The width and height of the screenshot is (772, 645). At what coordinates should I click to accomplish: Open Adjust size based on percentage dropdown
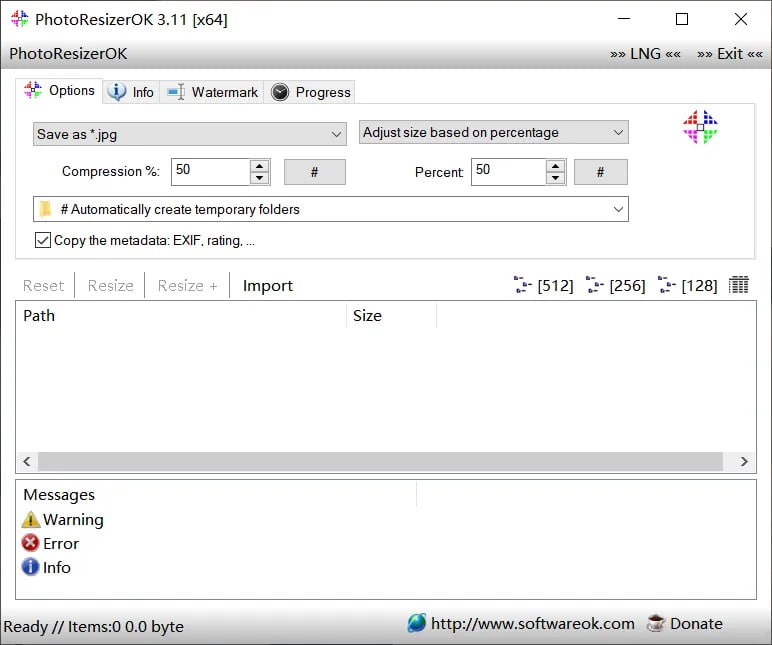click(x=493, y=132)
